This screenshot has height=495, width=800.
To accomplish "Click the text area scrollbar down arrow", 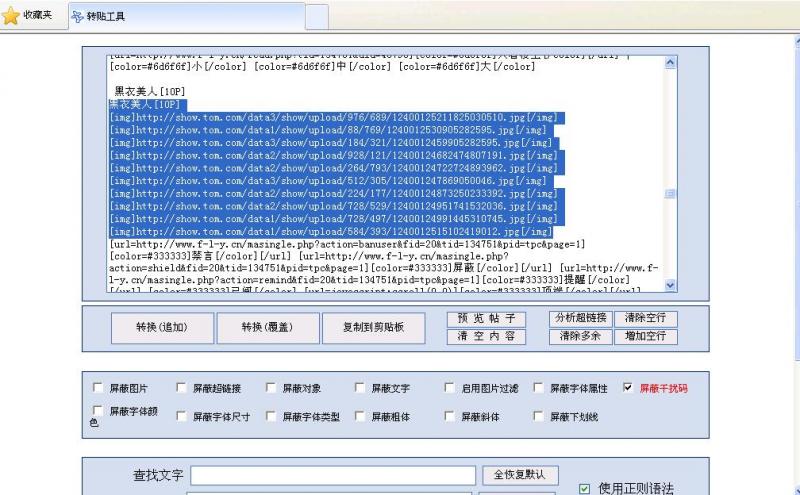I will coord(670,286).
